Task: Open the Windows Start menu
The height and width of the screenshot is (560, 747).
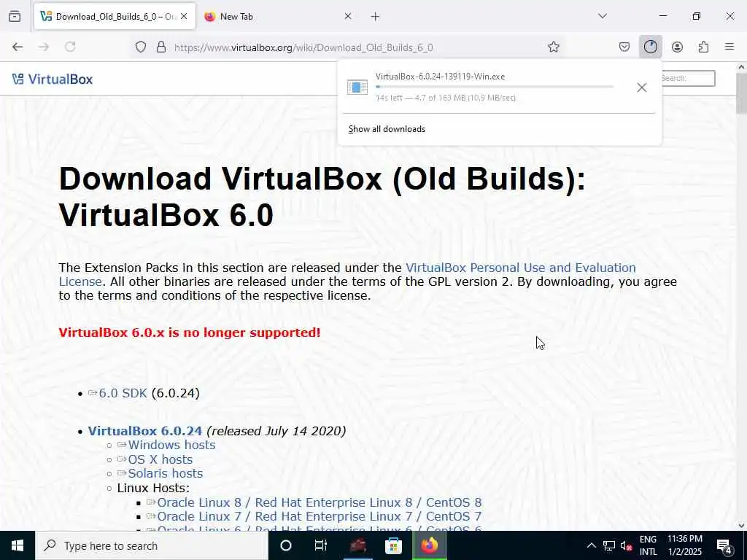Action: tap(18, 545)
